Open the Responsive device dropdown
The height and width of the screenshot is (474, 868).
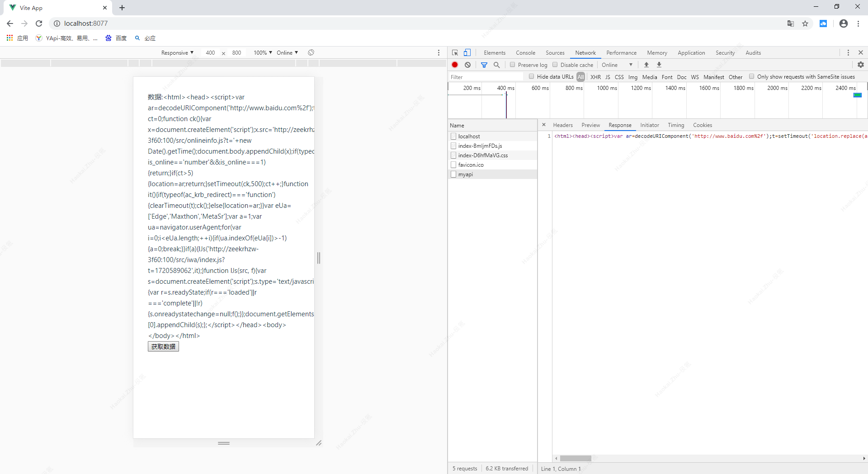pos(177,53)
